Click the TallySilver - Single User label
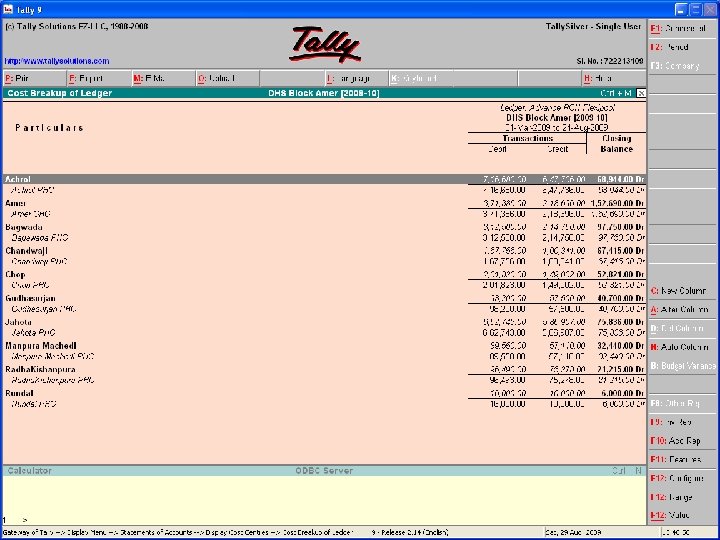720x540 pixels. [593, 27]
